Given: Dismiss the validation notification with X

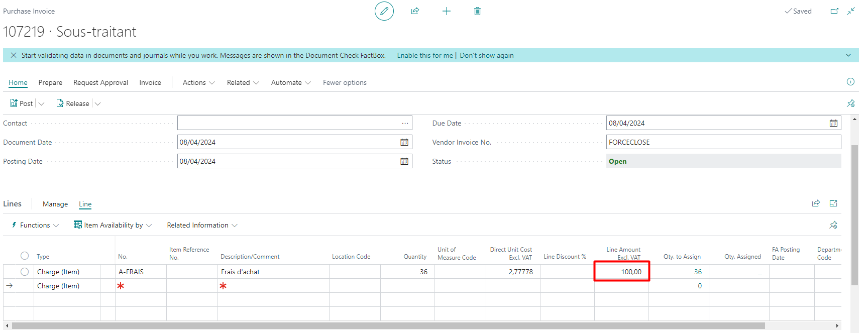Looking at the screenshot, I should [14, 55].
